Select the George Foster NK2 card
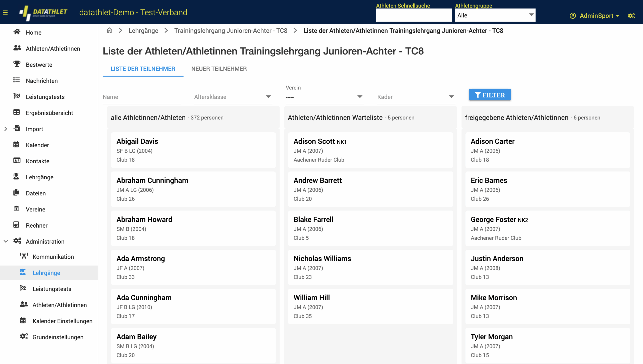 point(548,228)
